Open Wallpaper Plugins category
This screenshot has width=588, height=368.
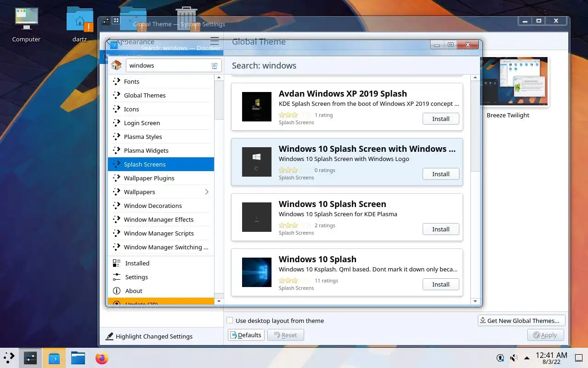point(161,178)
